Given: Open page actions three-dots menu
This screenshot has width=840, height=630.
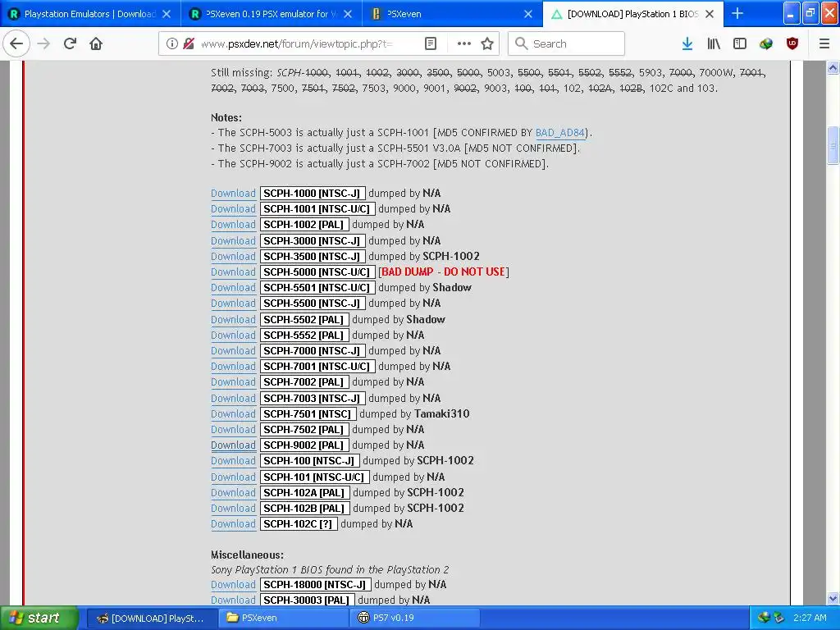Looking at the screenshot, I should [x=464, y=43].
